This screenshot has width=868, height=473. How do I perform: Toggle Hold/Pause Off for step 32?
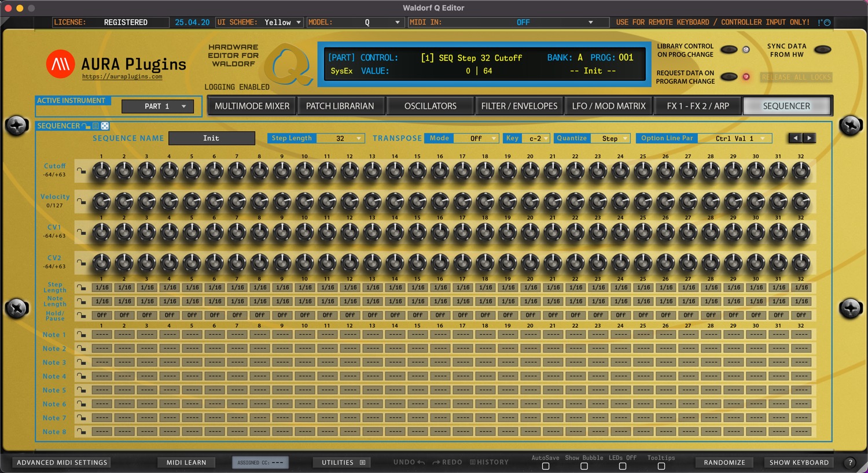(801, 315)
